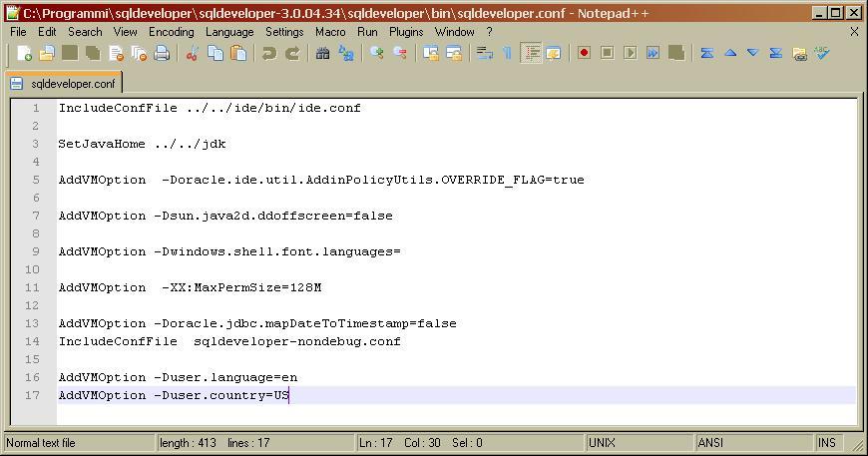
Task: Click line number 9 in margin
Action: [x=36, y=251]
